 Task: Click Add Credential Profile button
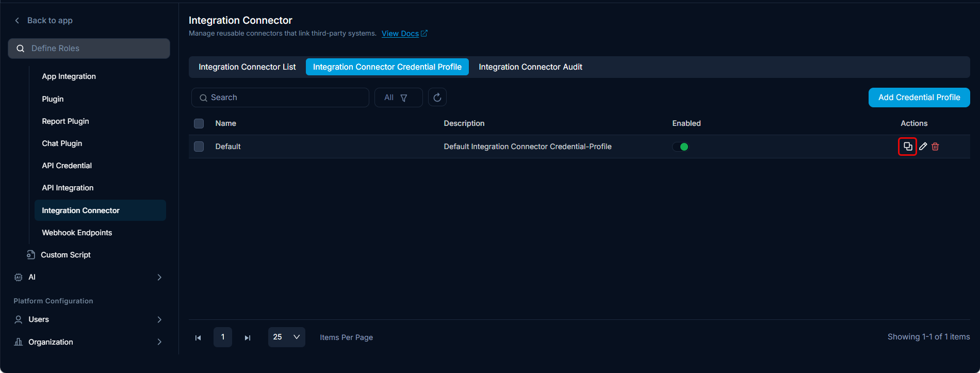[x=919, y=98]
